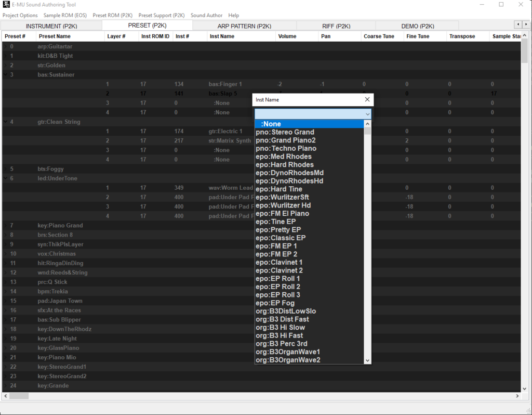Click the E-MU app icon in title bar
The image size is (532, 415).
[6, 4]
